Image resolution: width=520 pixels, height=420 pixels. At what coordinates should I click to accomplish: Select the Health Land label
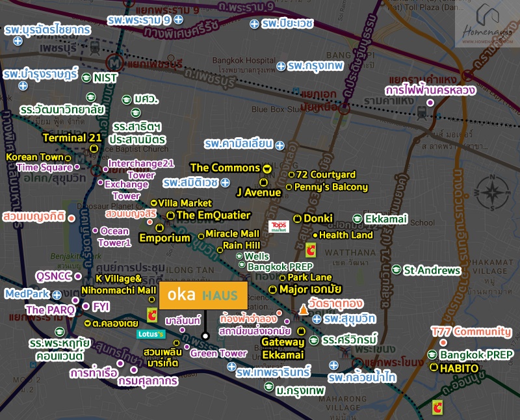click(346, 235)
